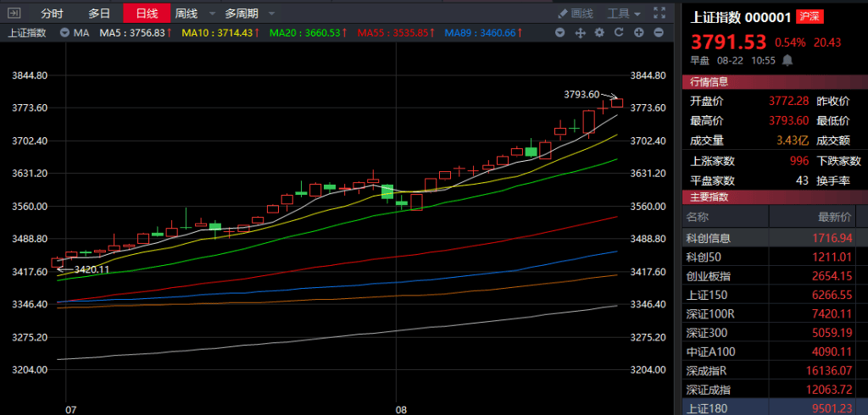This screenshot has height=415, width=868.
Task: Open the MA indicator dropdown circle
Action: click(x=64, y=33)
